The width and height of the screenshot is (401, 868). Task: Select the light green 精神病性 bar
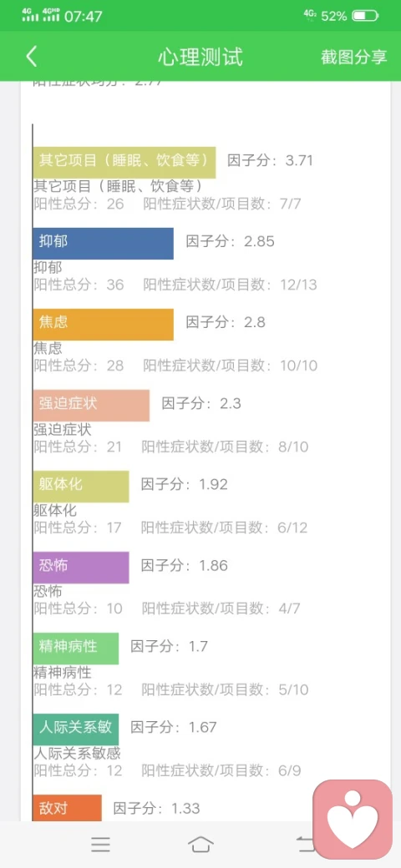click(75, 648)
